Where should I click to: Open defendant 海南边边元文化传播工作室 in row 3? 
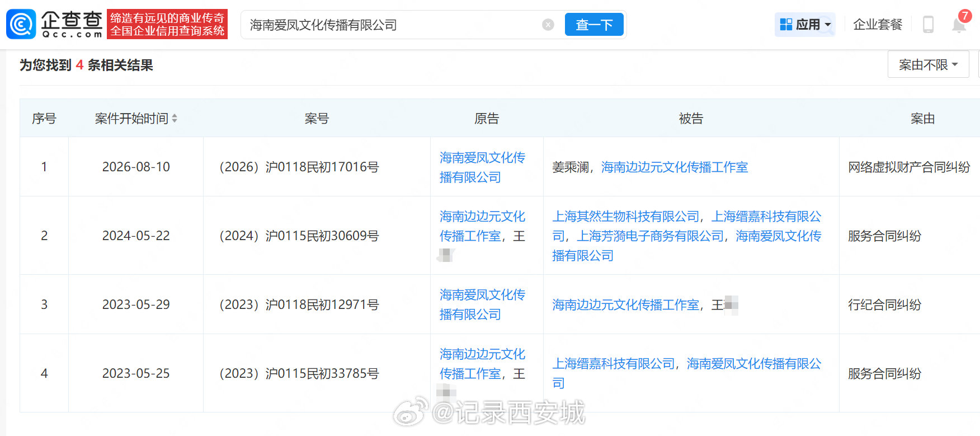[x=626, y=304]
